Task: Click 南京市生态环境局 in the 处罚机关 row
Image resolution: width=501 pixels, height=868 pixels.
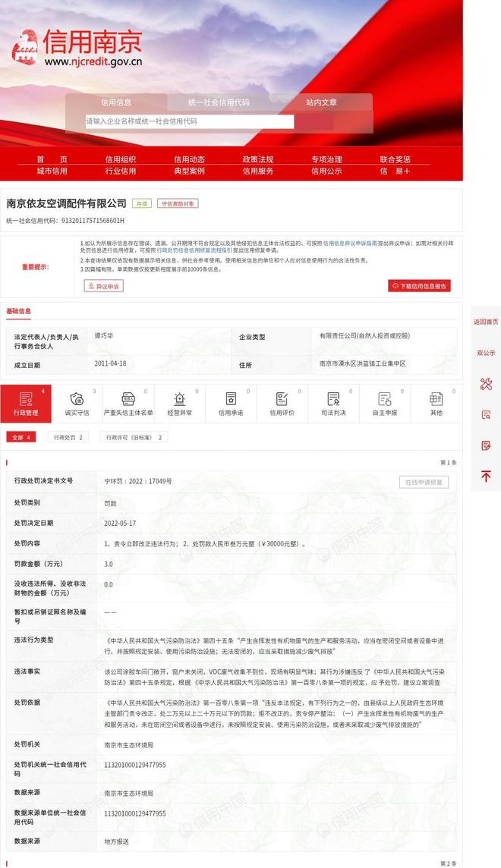Action: coord(129,745)
